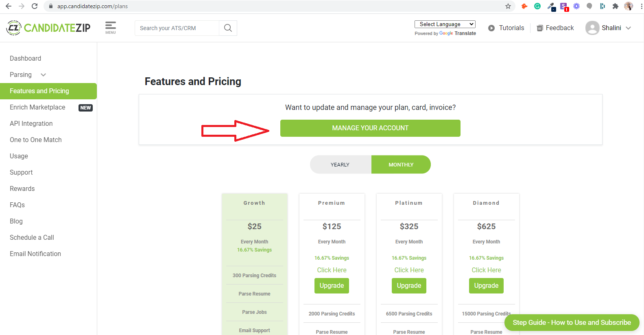Click '2000 Parsing Credits' in Premium plan
644x335 pixels.
click(332, 314)
